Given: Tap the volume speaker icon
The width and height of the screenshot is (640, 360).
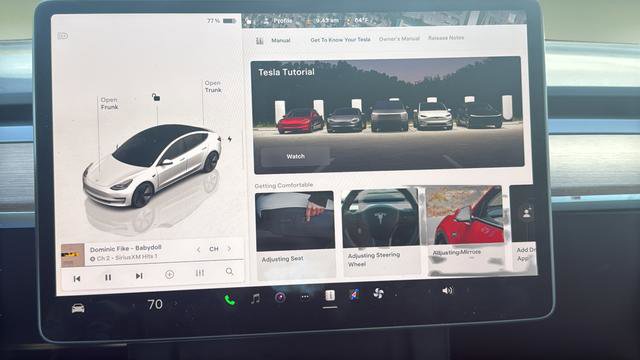Looking at the screenshot, I should 447,291.
